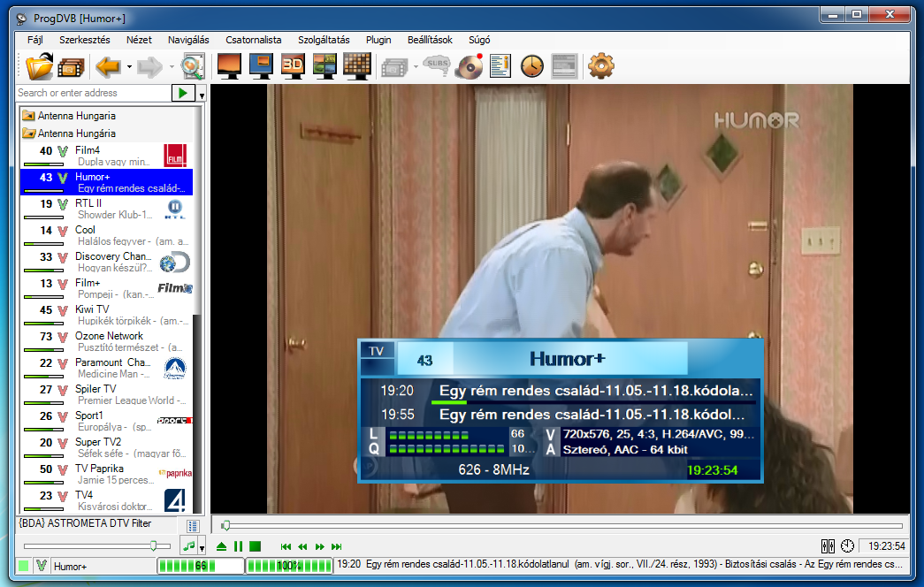
Task: Select channel 23 TV4
Action: [106, 500]
